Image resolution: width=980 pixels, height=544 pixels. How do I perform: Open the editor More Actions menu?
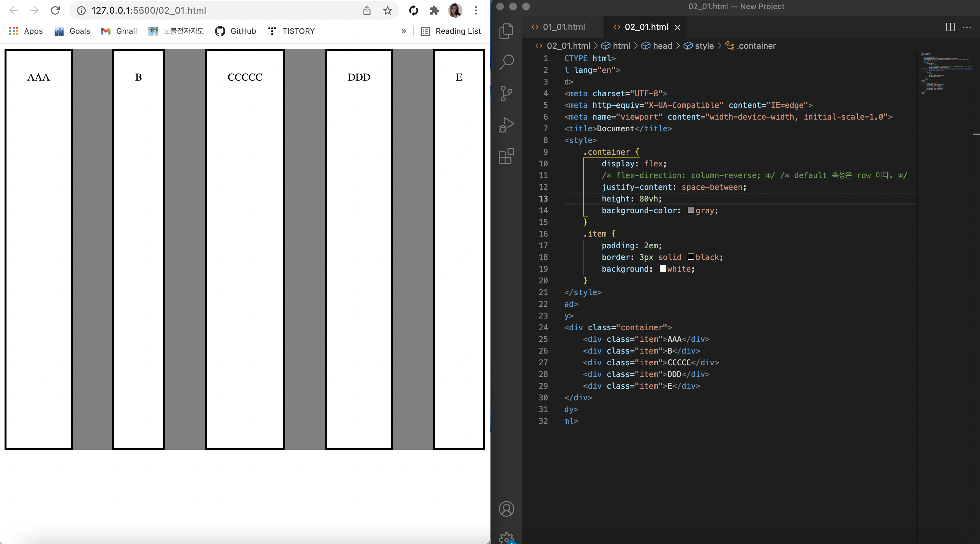(967, 27)
